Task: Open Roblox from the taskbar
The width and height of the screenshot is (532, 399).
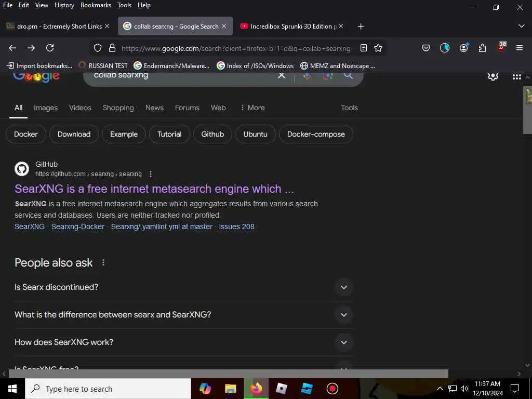Action: point(282,389)
